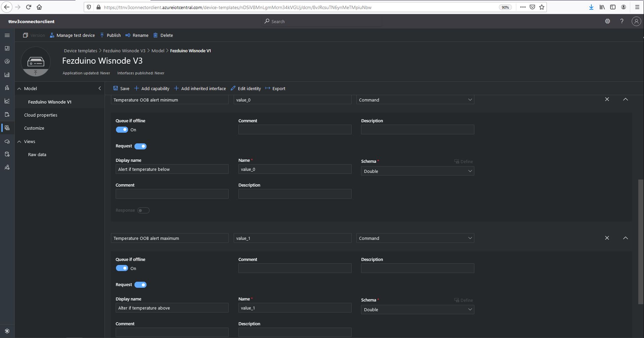644x338 pixels.
Task: Go to Device templates breadcrumb link
Action: coord(80,51)
